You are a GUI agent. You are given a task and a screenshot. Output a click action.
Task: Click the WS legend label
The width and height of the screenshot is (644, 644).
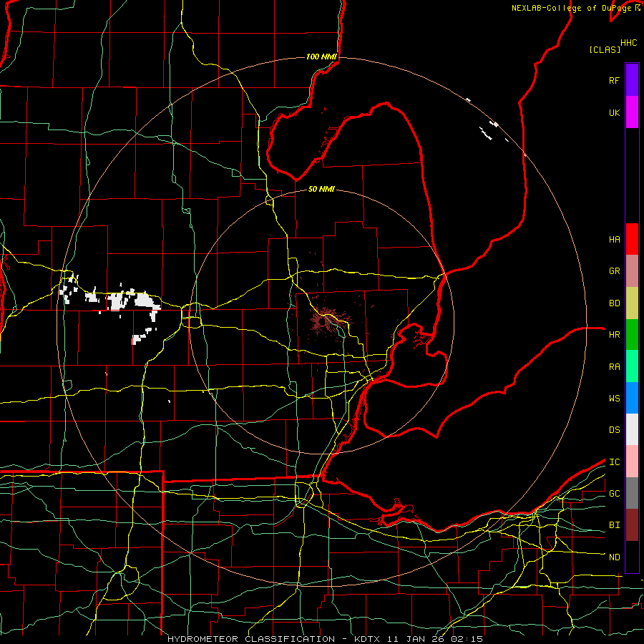(x=614, y=399)
